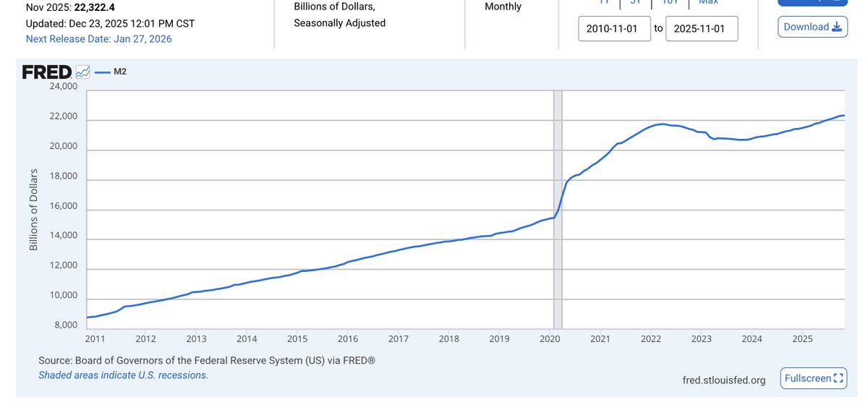The image size is (868, 405).
Task: Click the vertical 'Billions of Dollars' axis title
Action: [x=33, y=210]
